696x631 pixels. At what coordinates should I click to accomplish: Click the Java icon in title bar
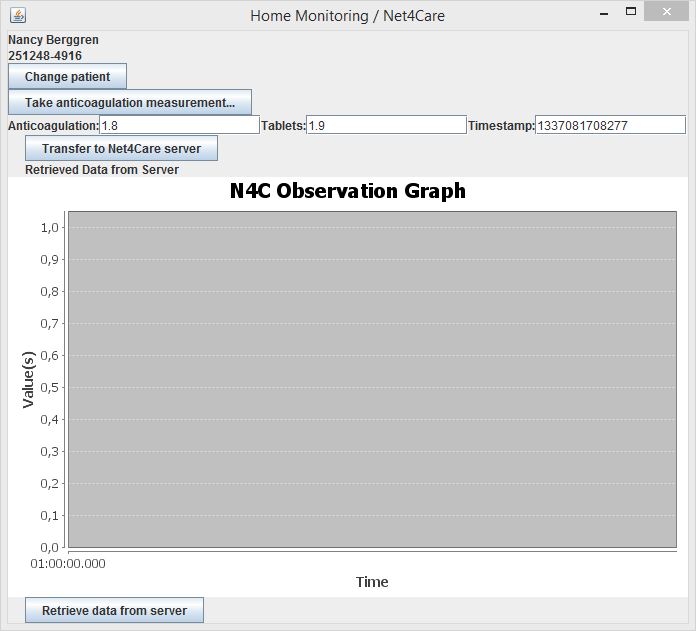click(x=16, y=15)
